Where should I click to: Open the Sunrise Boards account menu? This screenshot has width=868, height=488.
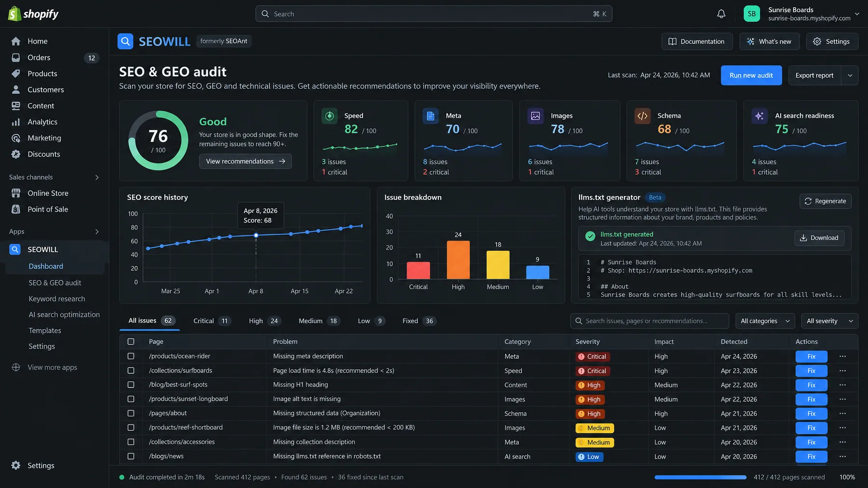pyautogui.click(x=801, y=14)
